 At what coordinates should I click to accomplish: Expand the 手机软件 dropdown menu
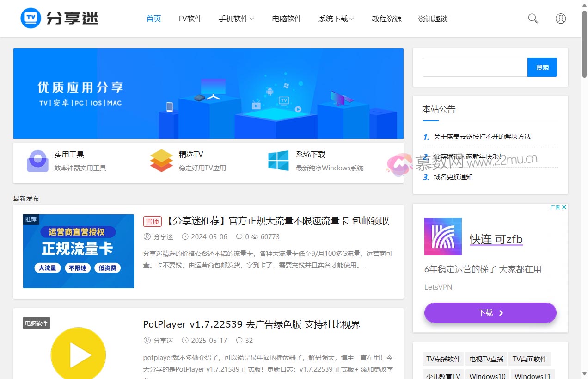236,19
